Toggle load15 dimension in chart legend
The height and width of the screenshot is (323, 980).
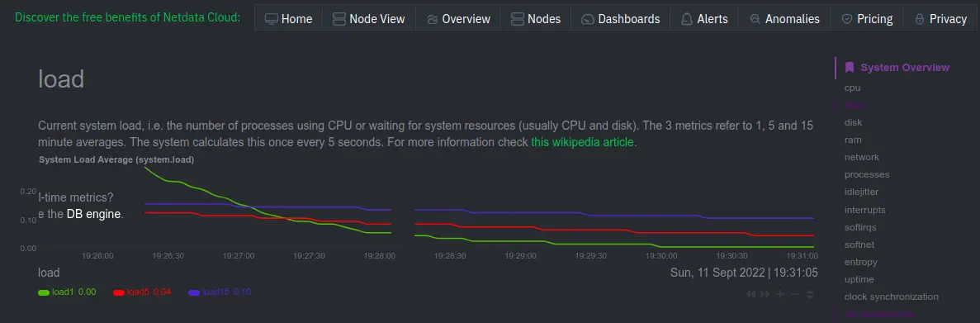coord(220,292)
